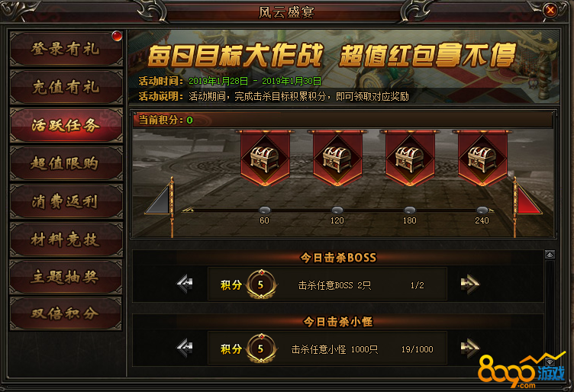
Task: Click the 积分 5 medal in BOSS task row
Action: (261, 284)
